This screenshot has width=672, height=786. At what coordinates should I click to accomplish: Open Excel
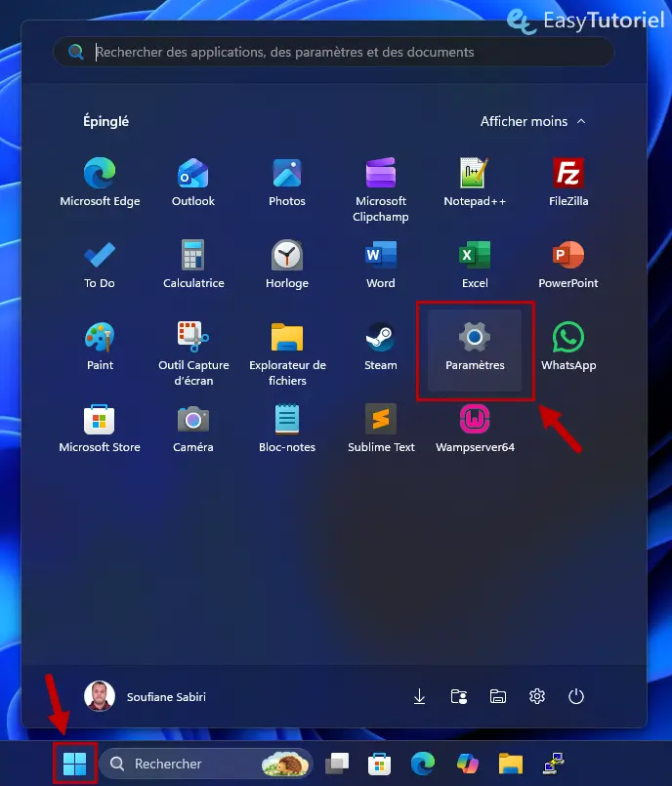pos(475,265)
